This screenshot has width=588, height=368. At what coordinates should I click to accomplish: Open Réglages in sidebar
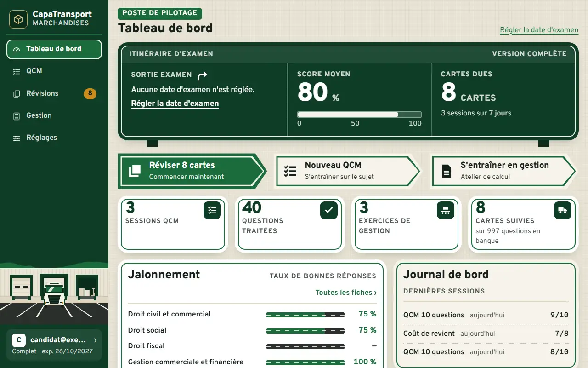click(54, 138)
